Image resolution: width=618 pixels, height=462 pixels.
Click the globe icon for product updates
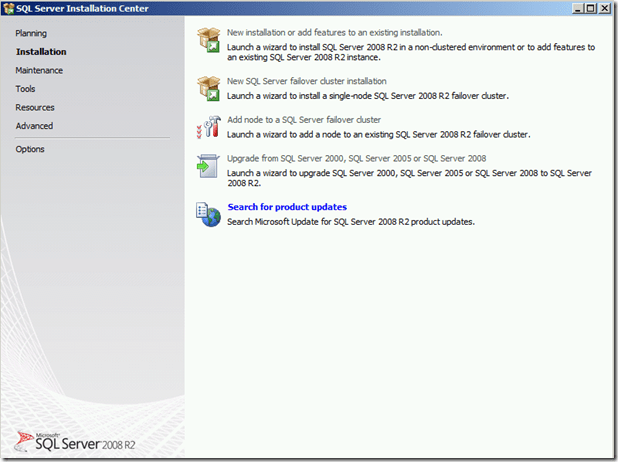209,213
